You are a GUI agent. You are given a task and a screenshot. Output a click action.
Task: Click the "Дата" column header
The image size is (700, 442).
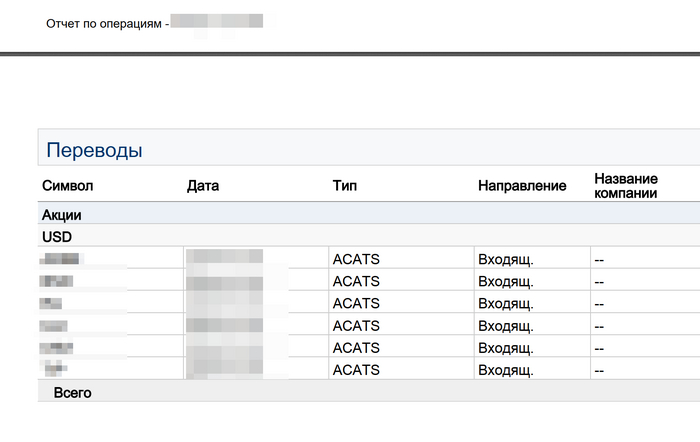(203, 186)
